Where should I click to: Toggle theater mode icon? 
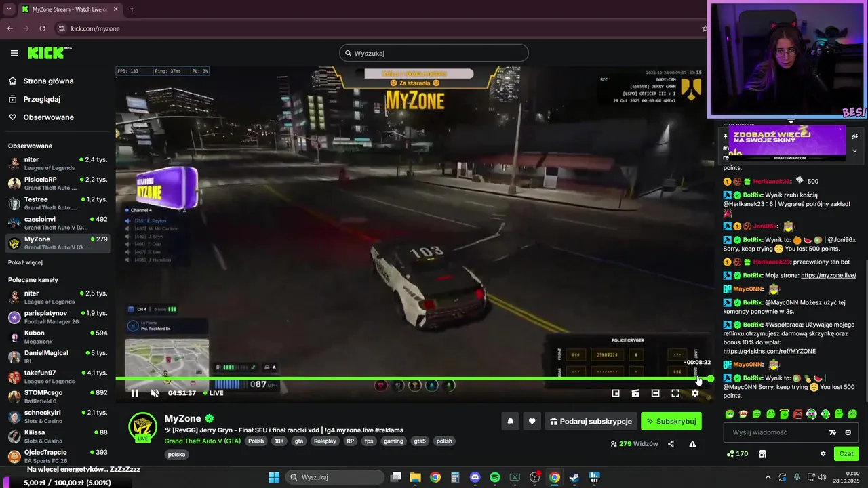coord(655,393)
